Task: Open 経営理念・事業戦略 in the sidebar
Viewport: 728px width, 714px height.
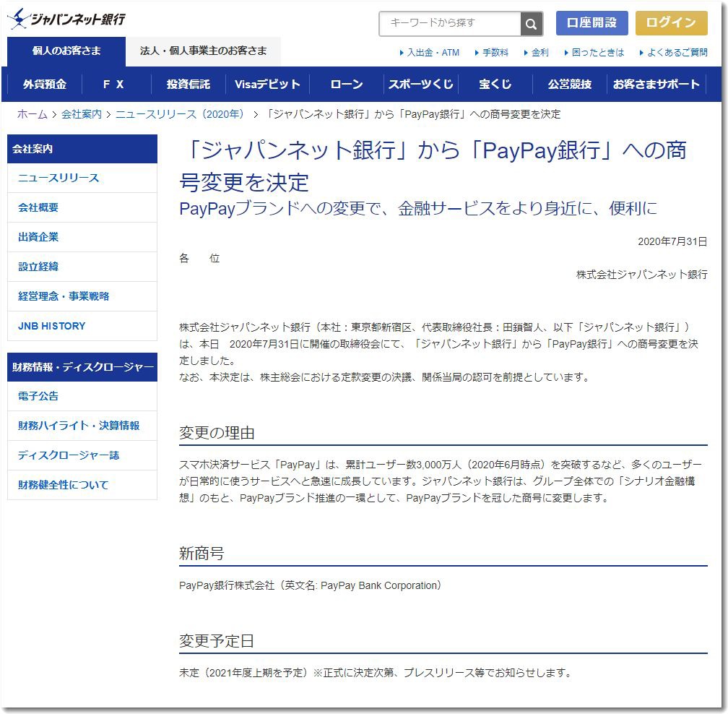Action: click(82, 296)
